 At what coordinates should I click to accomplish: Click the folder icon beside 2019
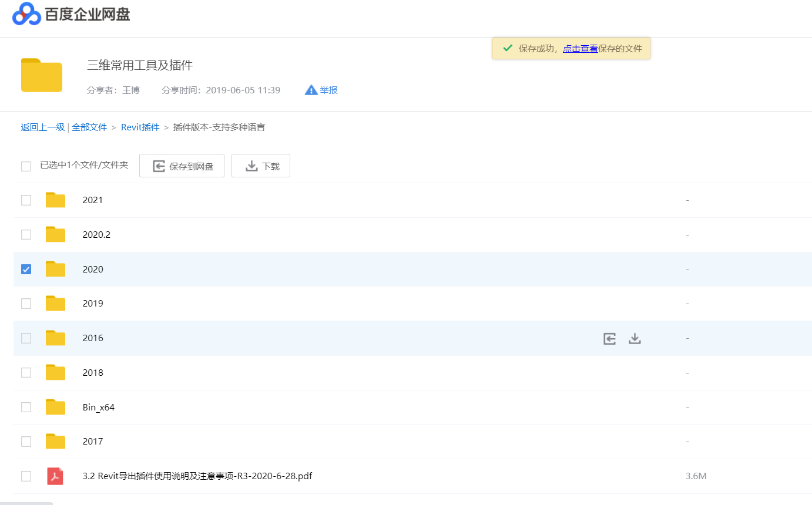pyautogui.click(x=55, y=304)
